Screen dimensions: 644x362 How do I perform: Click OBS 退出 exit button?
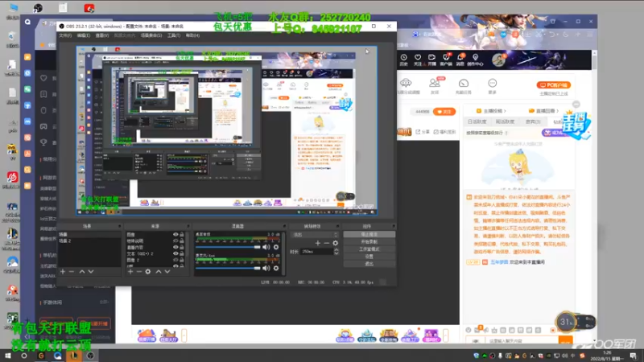coord(369,264)
